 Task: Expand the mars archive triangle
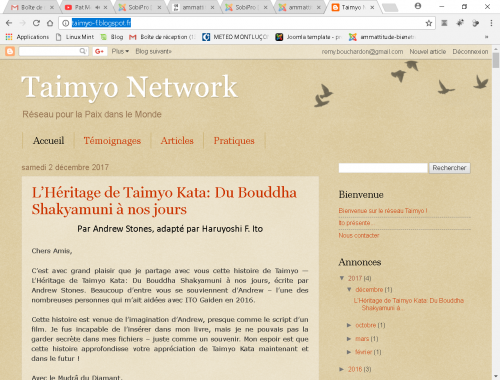pos(349,339)
